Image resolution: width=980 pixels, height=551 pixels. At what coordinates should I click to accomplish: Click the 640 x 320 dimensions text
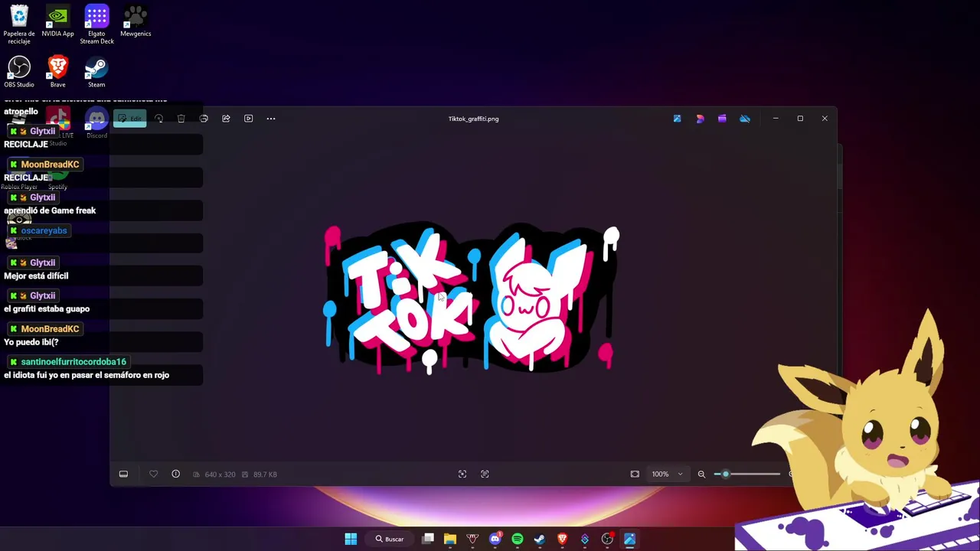point(220,474)
